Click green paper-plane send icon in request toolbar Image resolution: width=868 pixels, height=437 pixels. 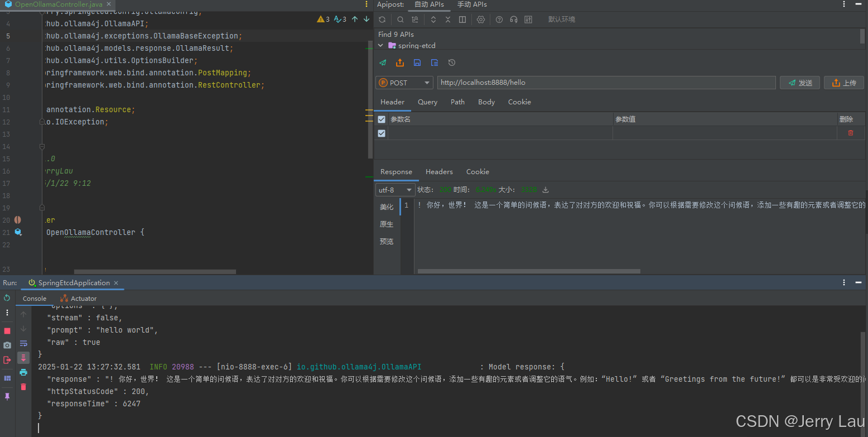pos(383,63)
